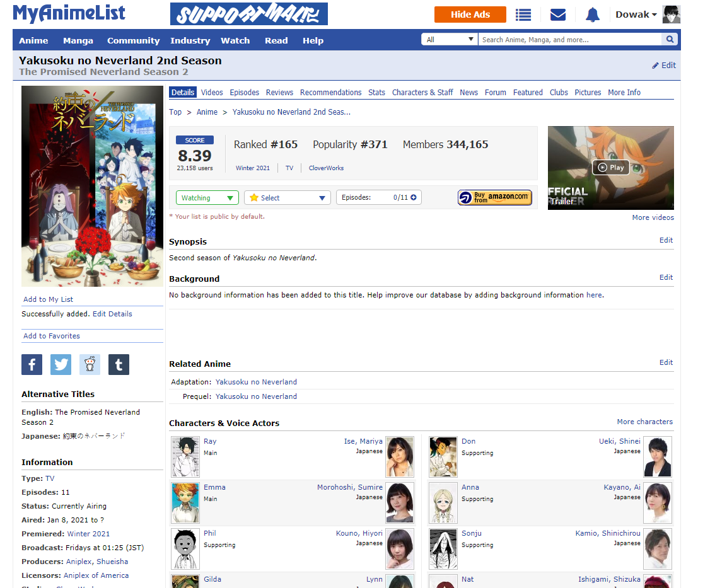Open Ray character thumbnail
The image size is (727, 588).
[185, 456]
